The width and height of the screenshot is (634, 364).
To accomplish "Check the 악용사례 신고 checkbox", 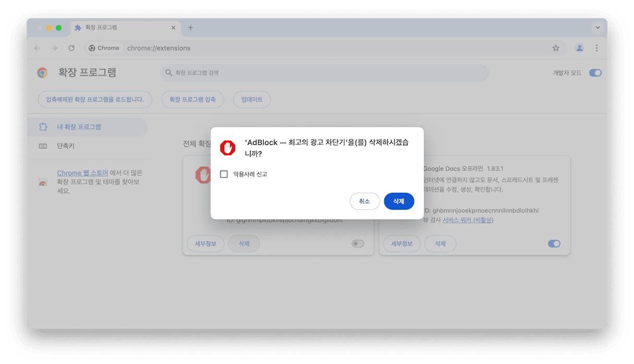I will click(224, 174).
